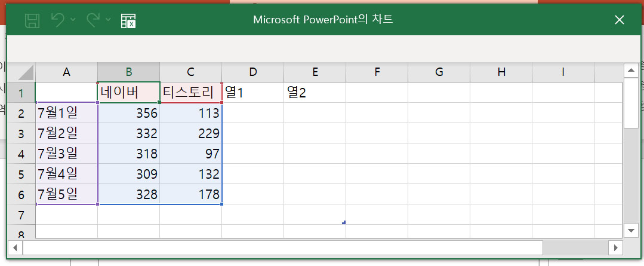Click the 열1 cell
644x266 pixels.
click(252, 93)
